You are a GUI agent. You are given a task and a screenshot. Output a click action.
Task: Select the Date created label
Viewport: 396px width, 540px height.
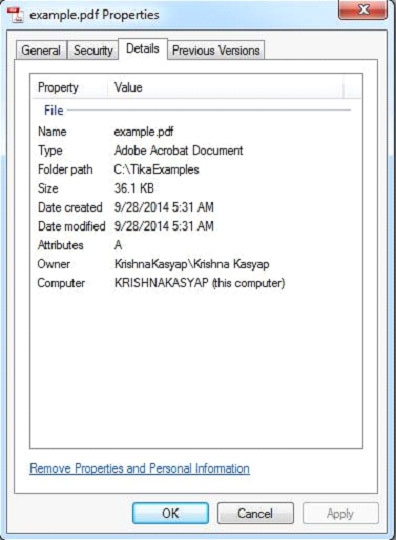(70, 207)
